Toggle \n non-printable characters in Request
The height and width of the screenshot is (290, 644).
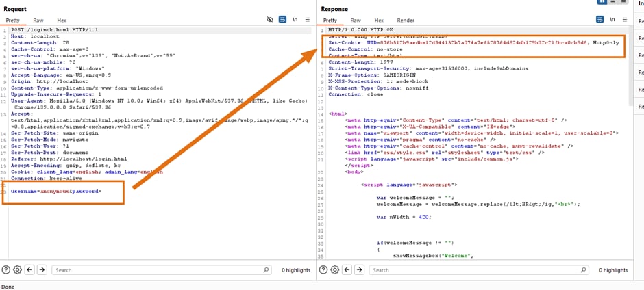point(295,21)
